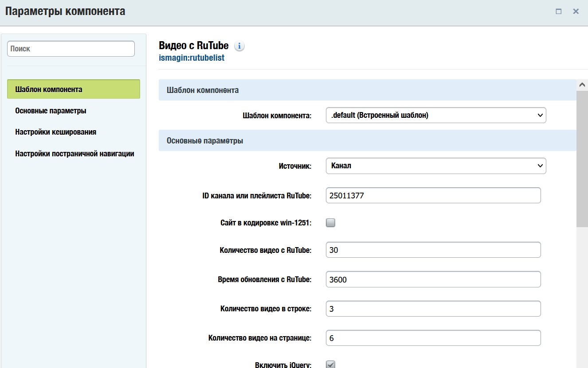Uncheck the Включить jQuery checkbox
The image size is (588, 368).
coord(330,364)
